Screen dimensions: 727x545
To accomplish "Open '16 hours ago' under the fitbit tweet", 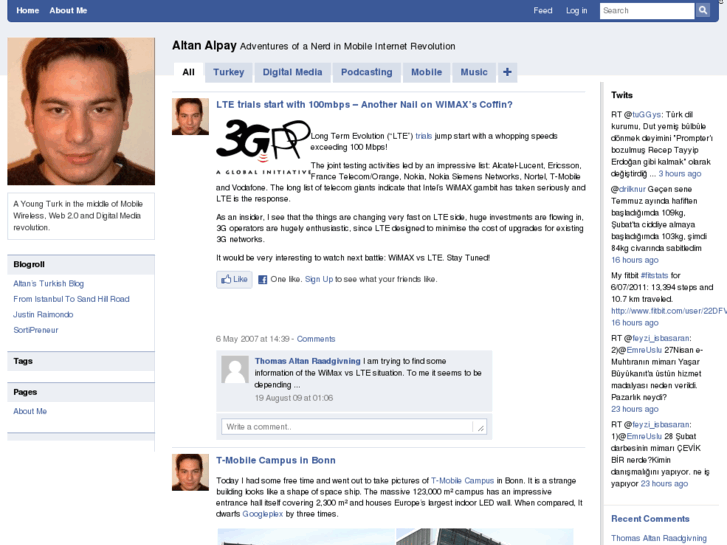I will [635, 323].
